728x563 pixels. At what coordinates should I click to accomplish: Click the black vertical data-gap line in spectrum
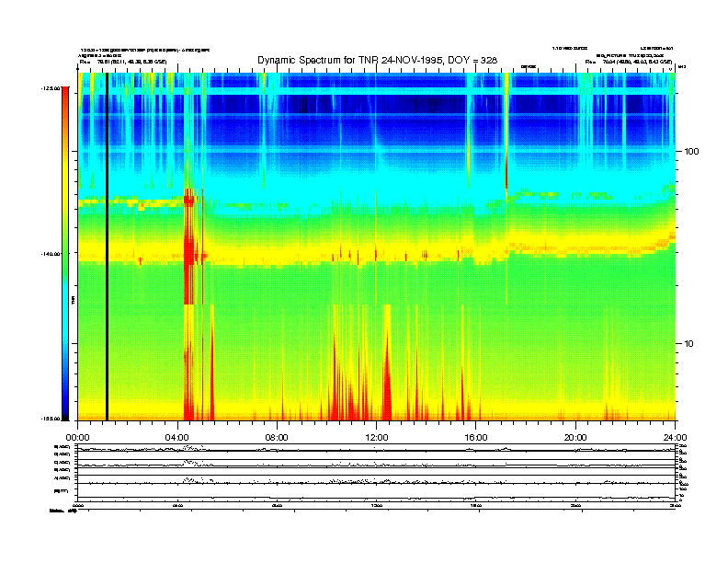click(107, 247)
